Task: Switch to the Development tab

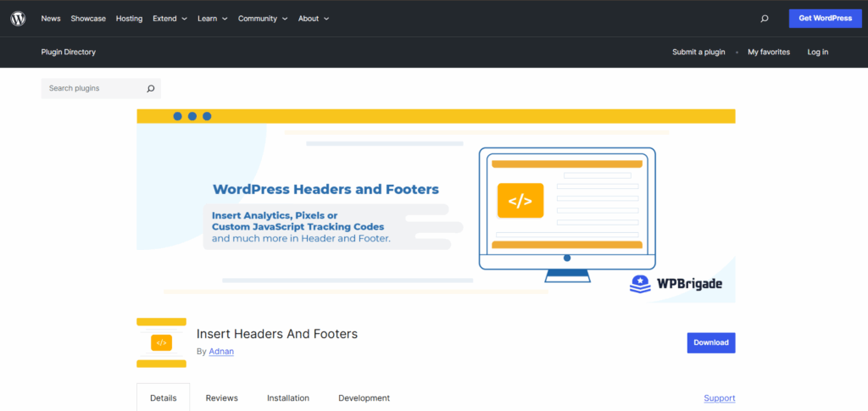Action: pos(364,397)
